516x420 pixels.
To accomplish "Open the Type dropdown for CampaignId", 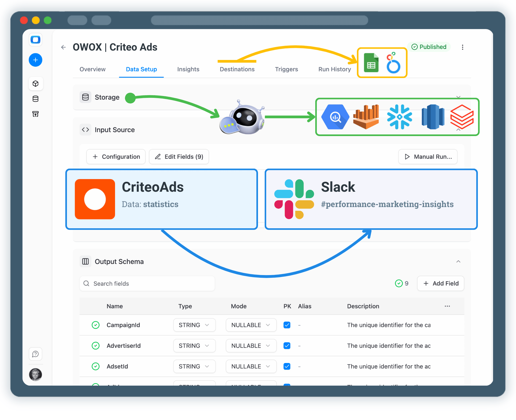I will click(x=194, y=325).
